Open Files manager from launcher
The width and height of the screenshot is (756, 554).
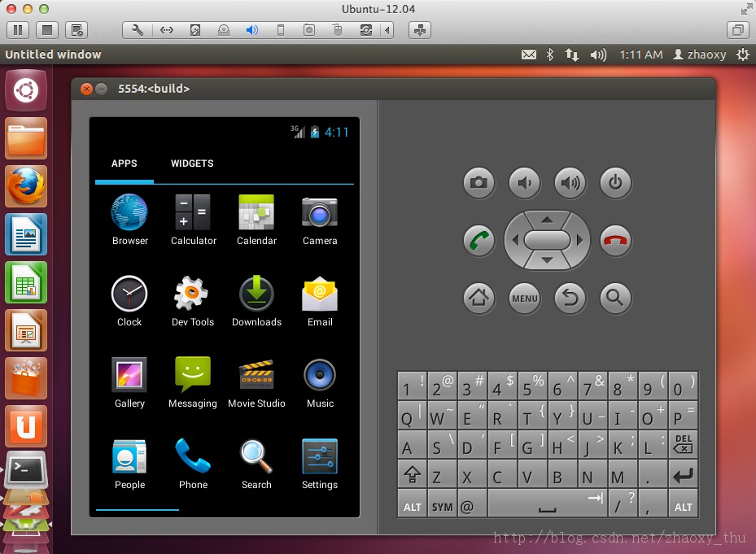click(26, 138)
